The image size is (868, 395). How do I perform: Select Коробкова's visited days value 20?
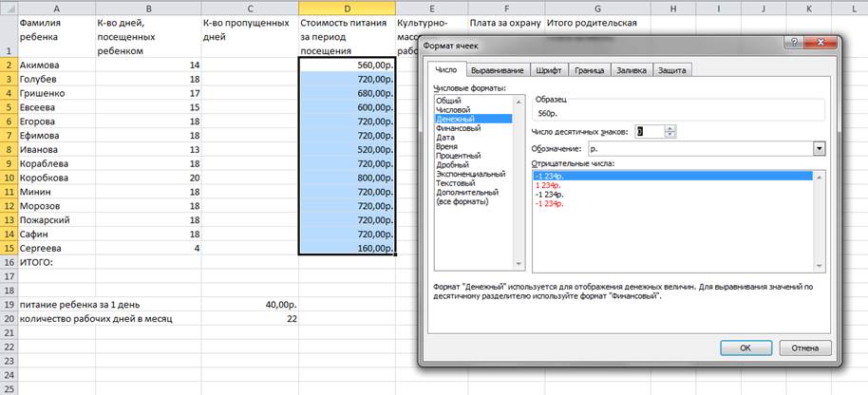(148, 178)
